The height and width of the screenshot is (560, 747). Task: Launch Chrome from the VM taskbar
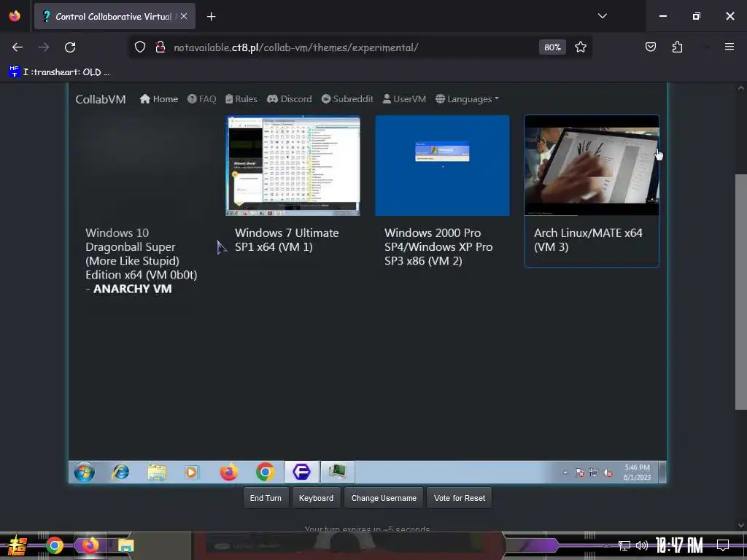265,472
